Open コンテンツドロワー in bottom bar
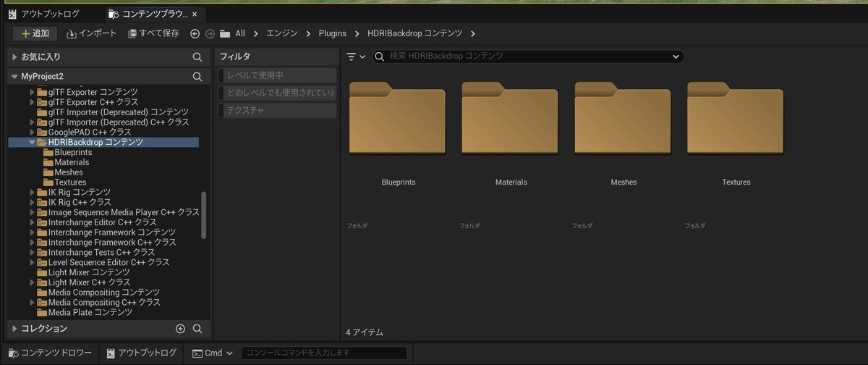The height and width of the screenshot is (365, 868). coord(50,353)
